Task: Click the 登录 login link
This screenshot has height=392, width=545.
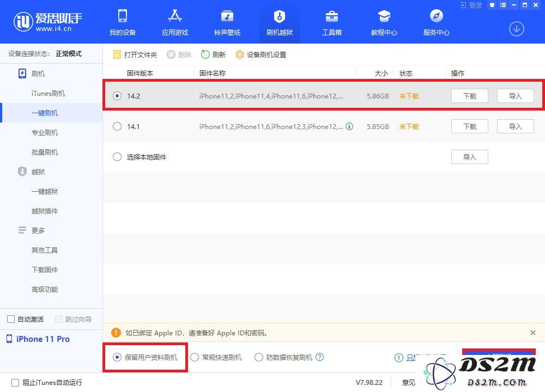Action: coord(471,5)
